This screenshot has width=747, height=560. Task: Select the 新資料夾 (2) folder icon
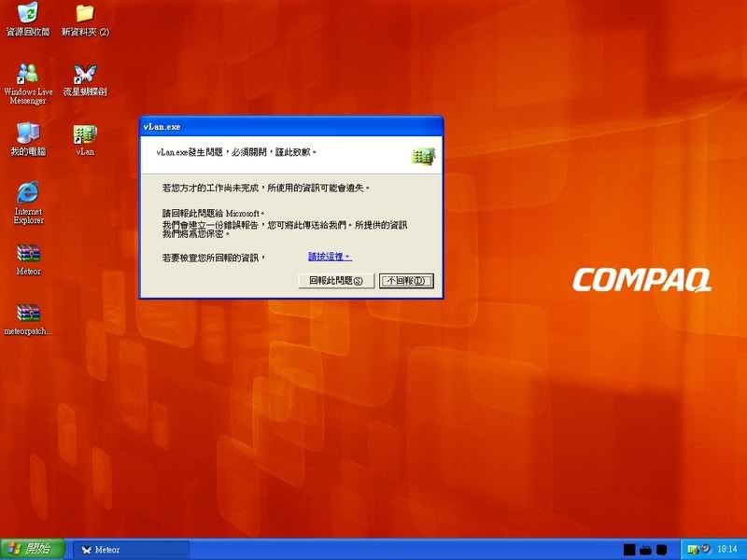85,14
